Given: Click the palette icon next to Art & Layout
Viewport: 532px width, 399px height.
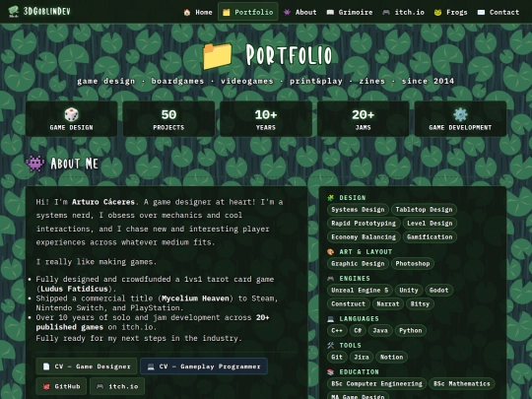Looking at the screenshot, I should coord(330,252).
